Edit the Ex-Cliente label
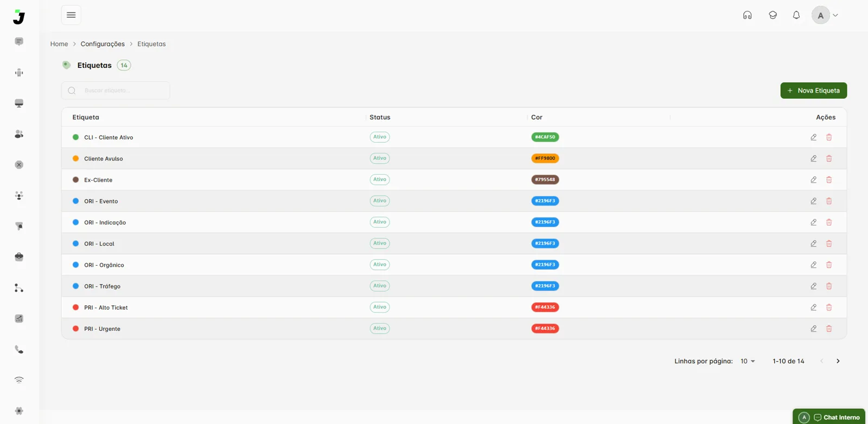The image size is (868, 424). click(x=814, y=179)
